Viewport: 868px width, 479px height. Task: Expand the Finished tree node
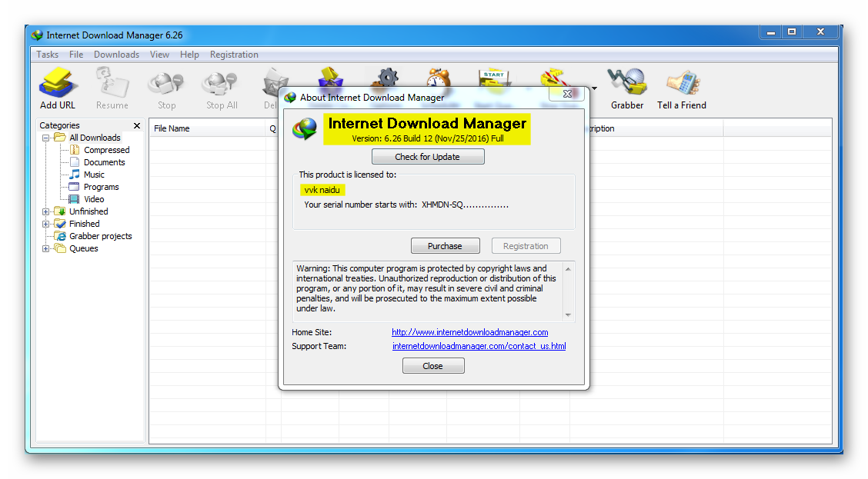click(46, 224)
